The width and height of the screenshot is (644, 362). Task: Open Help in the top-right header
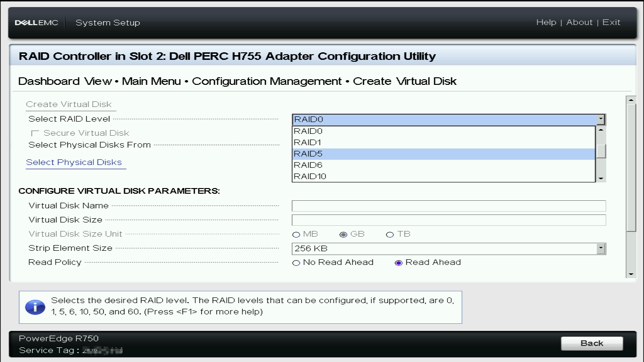tap(546, 23)
